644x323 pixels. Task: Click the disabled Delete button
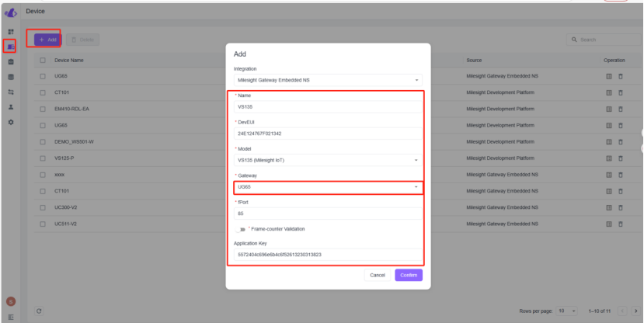click(x=82, y=40)
